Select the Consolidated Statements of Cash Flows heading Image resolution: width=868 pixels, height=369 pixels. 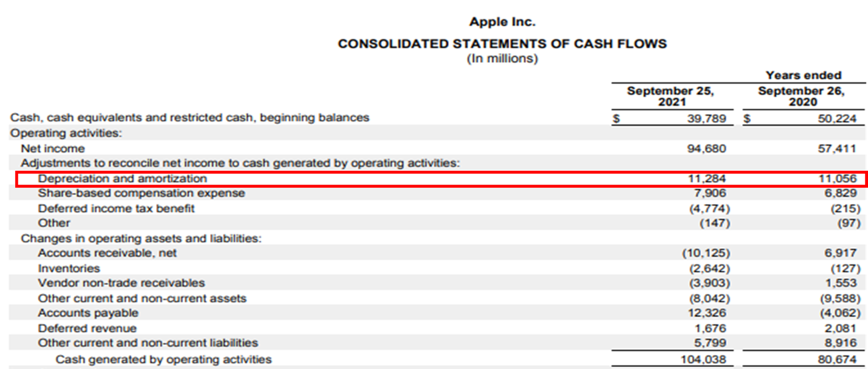tap(502, 44)
